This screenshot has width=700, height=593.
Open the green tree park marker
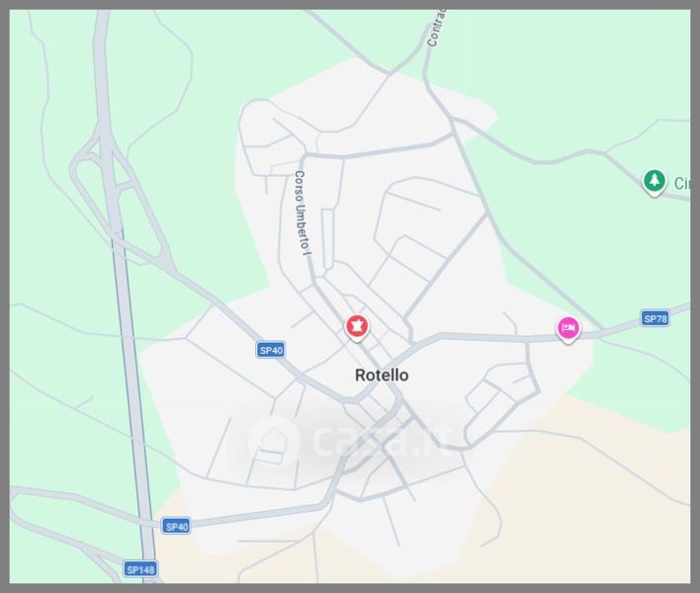coord(654,182)
